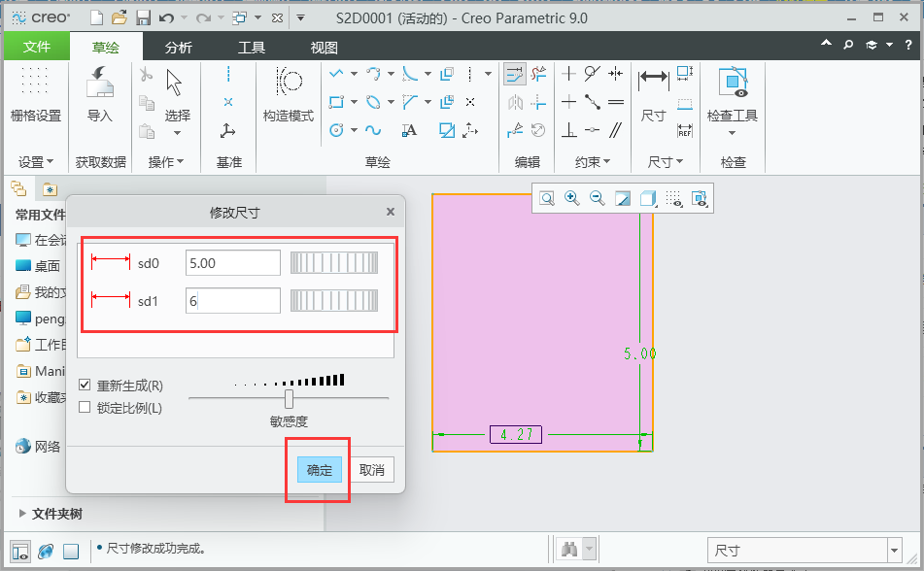Expand the Folder Tree (文件夹树) section
924x571 pixels.
(22, 514)
